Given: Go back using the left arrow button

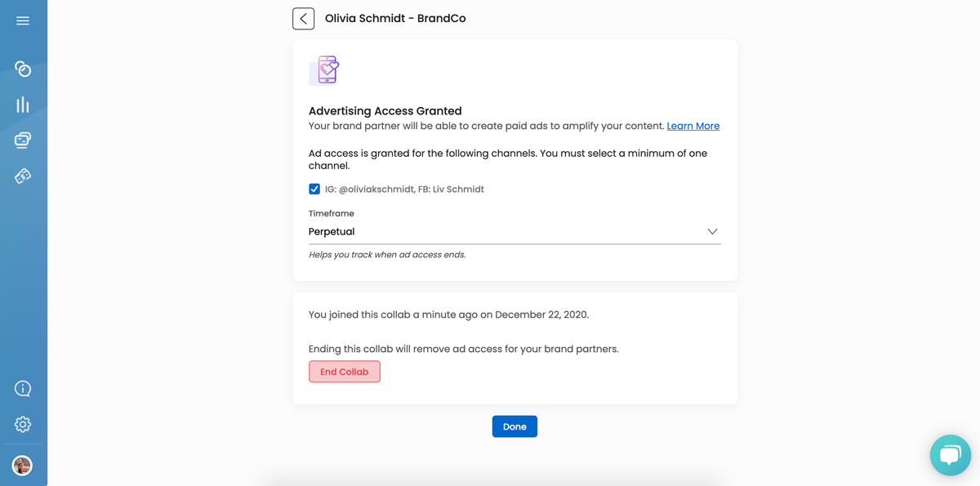Looking at the screenshot, I should 303,19.
